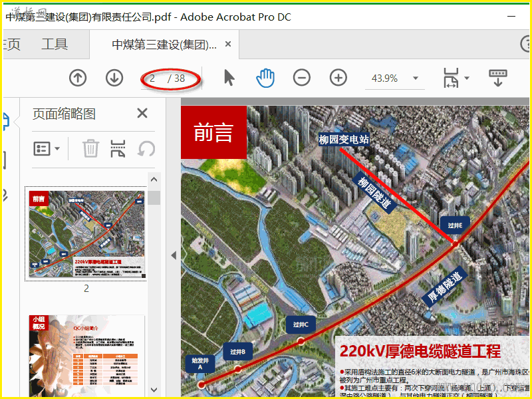Click the 过井C label on map

click(x=301, y=325)
